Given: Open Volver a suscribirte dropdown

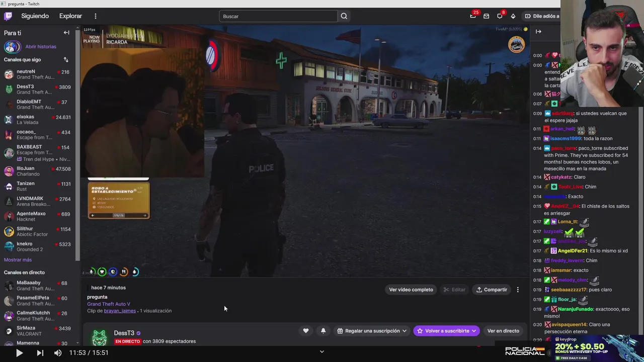Looking at the screenshot, I should [447, 331].
